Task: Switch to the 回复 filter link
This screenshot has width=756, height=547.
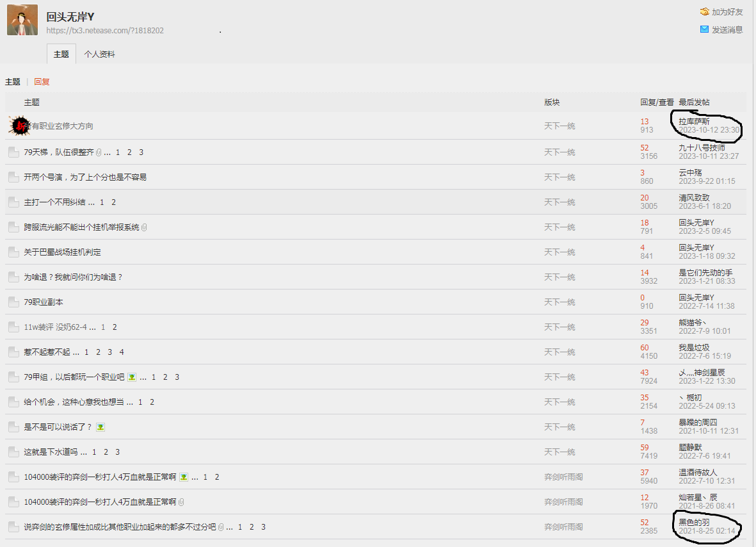Action: [x=42, y=82]
